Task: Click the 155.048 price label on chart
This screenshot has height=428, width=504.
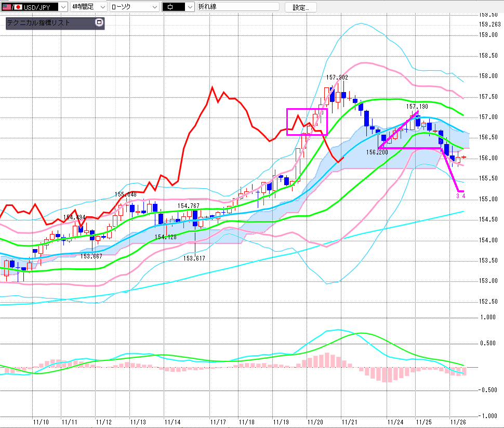Action: point(125,194)
